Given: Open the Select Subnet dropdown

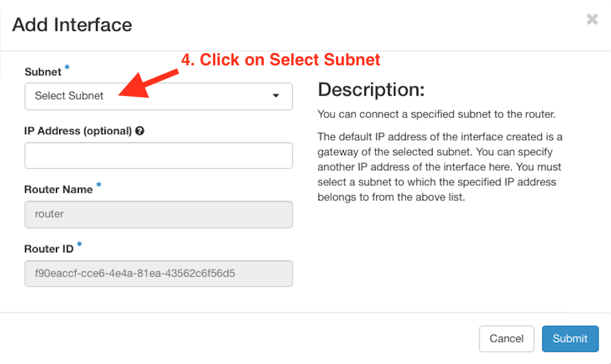Looking at the screenshot, I should click(x=159, y=96).
